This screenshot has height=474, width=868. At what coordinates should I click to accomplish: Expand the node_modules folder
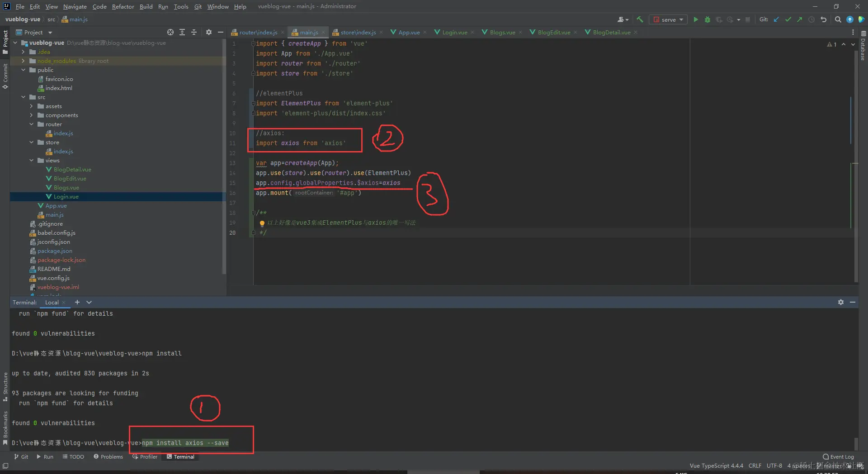[24, 61]
